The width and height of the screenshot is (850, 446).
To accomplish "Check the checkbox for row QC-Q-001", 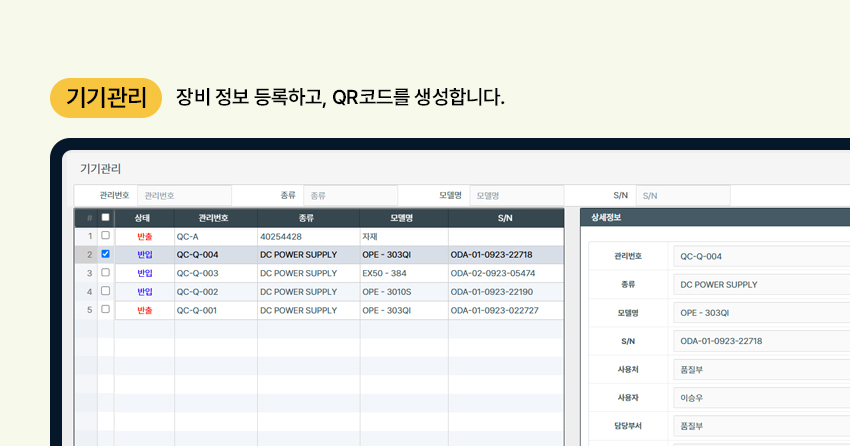I will (x=106, y=309).
